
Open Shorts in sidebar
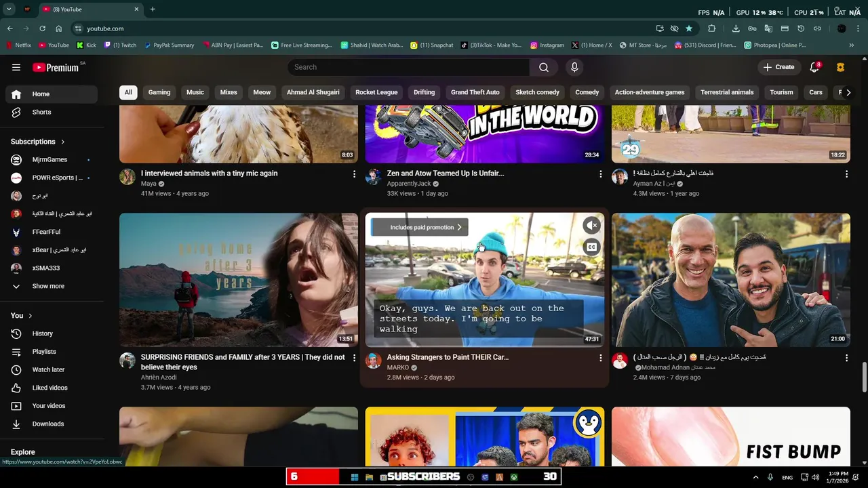(52, 112)
